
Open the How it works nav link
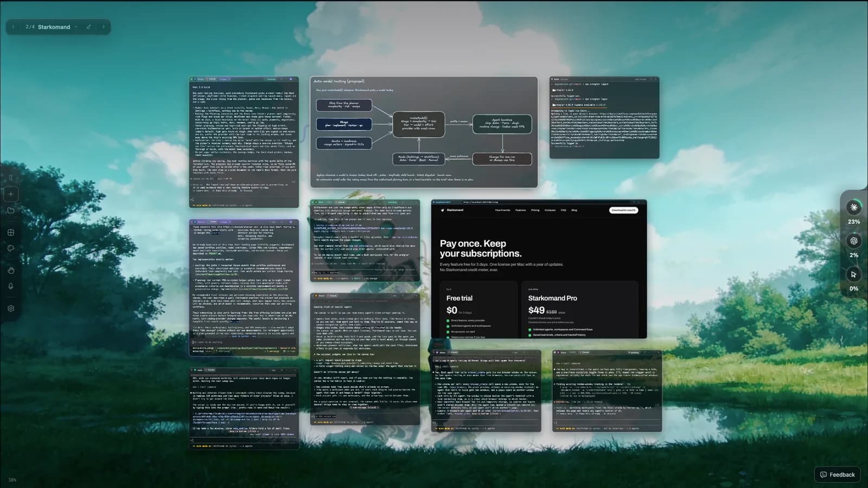[x=502, y=210]
